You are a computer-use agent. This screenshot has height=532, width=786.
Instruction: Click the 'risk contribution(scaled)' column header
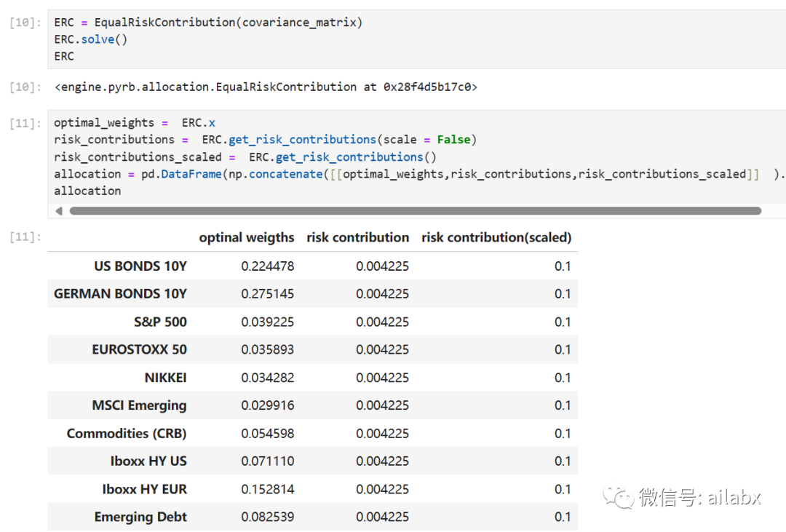496,237
